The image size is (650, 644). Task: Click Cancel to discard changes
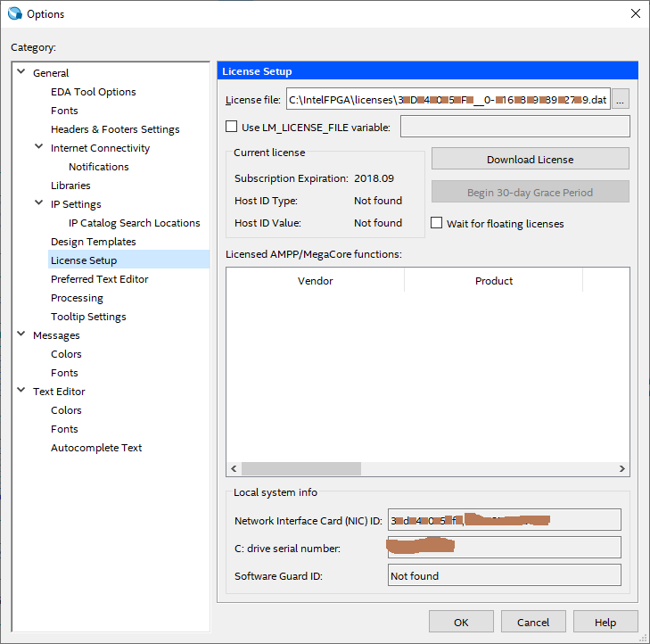(x=533, y=622)
